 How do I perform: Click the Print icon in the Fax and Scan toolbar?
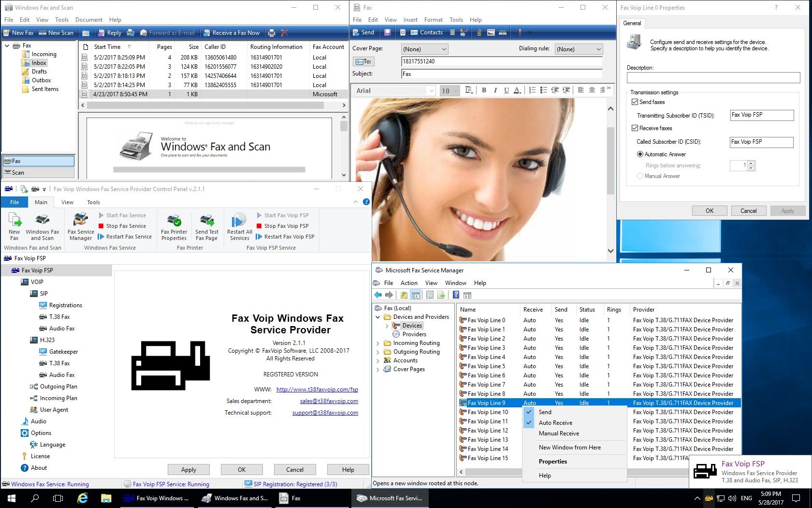[272, 33]
